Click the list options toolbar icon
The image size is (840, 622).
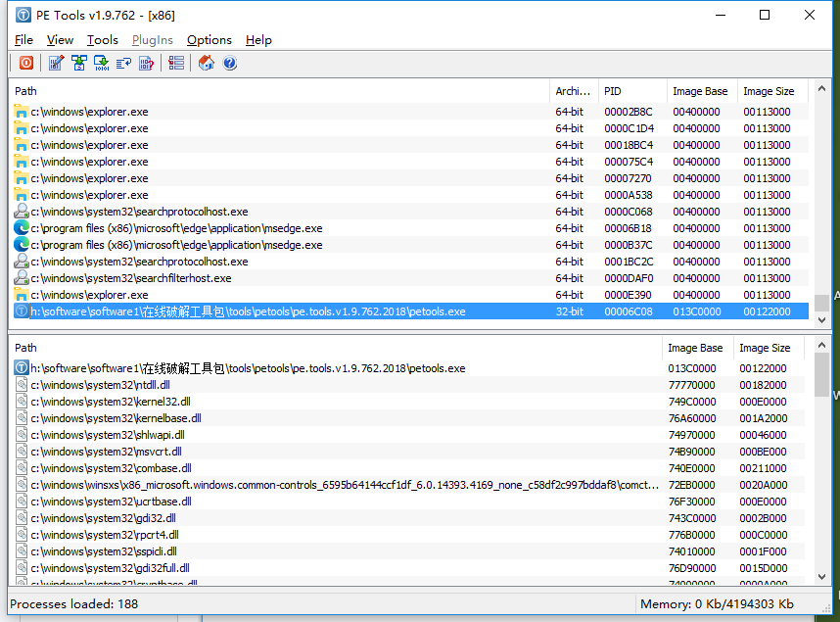pyautogui.click(x=176, y=64)
